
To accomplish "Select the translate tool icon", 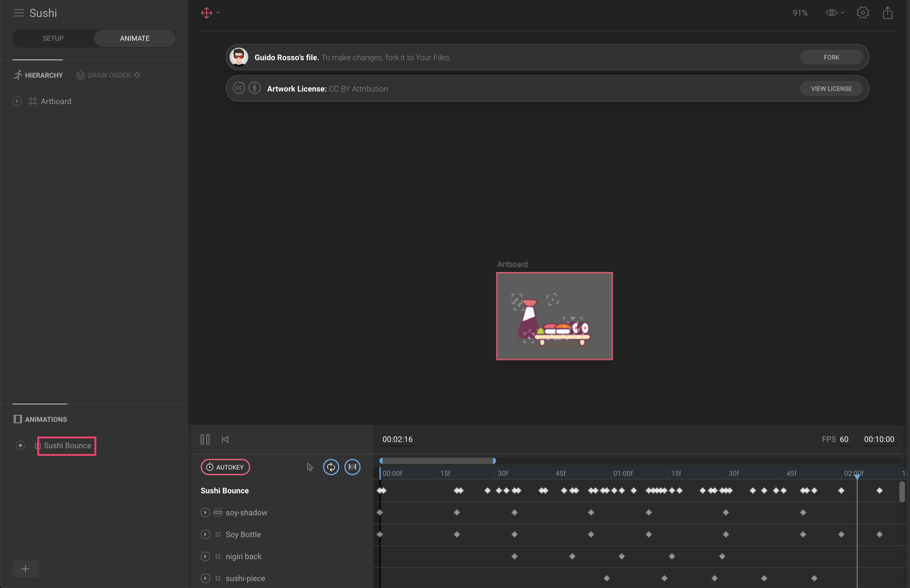I will 207,13.
